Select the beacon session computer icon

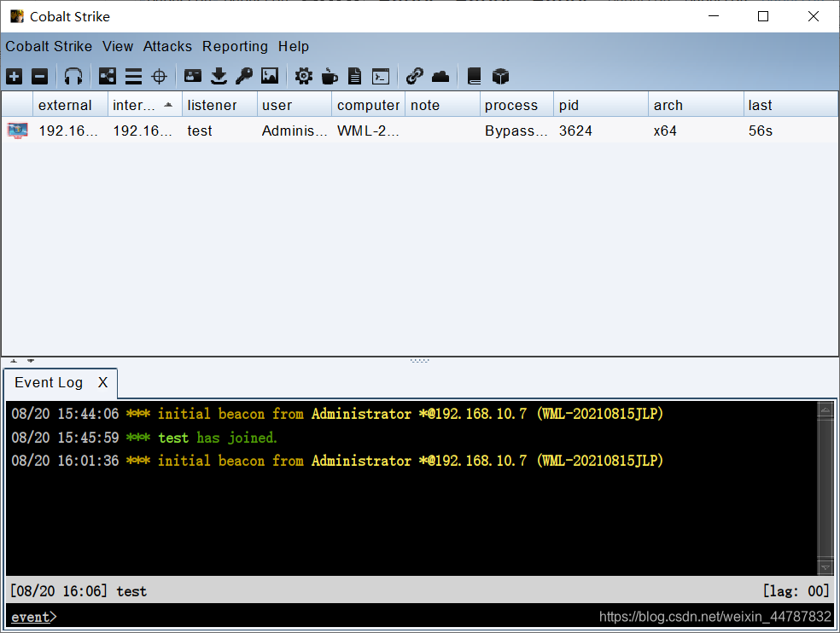click(18, 131)
